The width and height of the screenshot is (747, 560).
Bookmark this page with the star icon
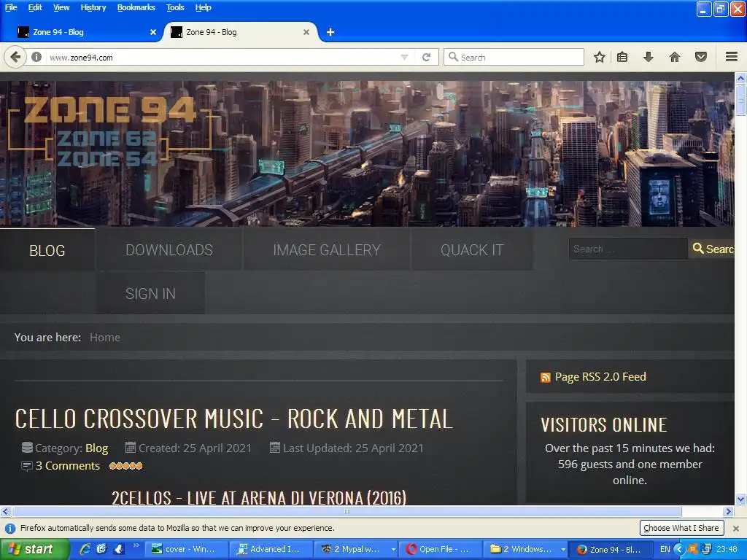pyautogui.click(x=600, y=57)
